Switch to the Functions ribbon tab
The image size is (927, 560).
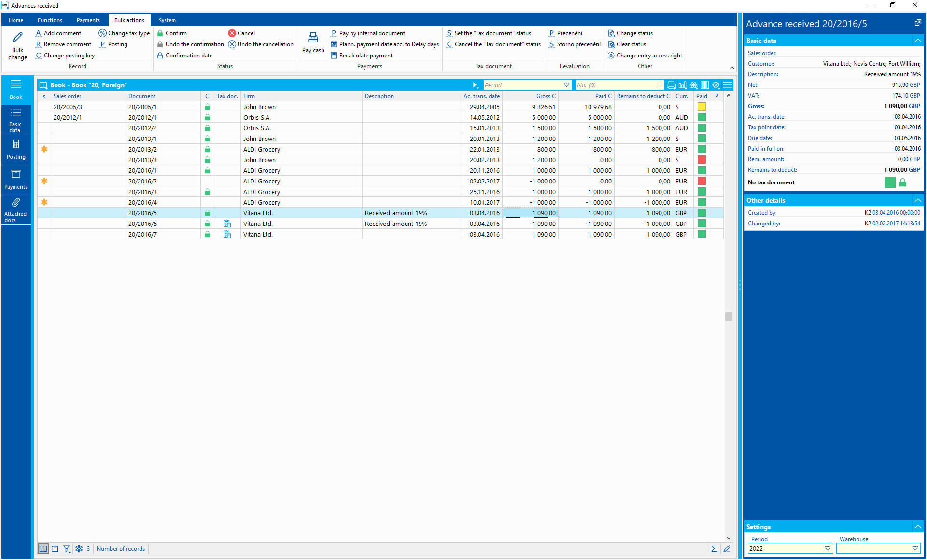click(50, 20)
